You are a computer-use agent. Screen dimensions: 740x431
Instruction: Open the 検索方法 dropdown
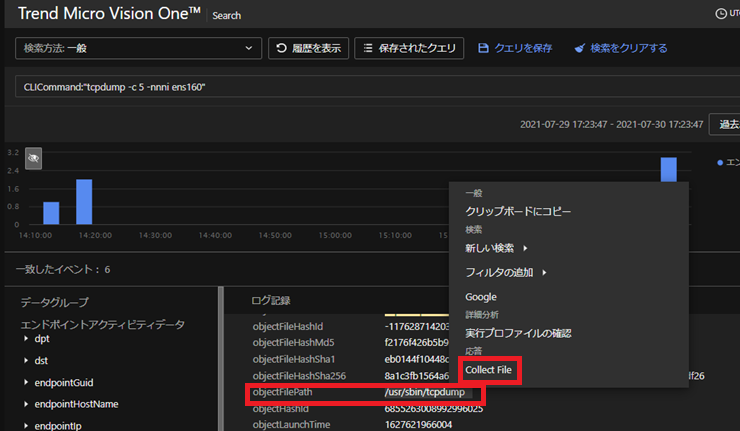[x=138, y=48]
